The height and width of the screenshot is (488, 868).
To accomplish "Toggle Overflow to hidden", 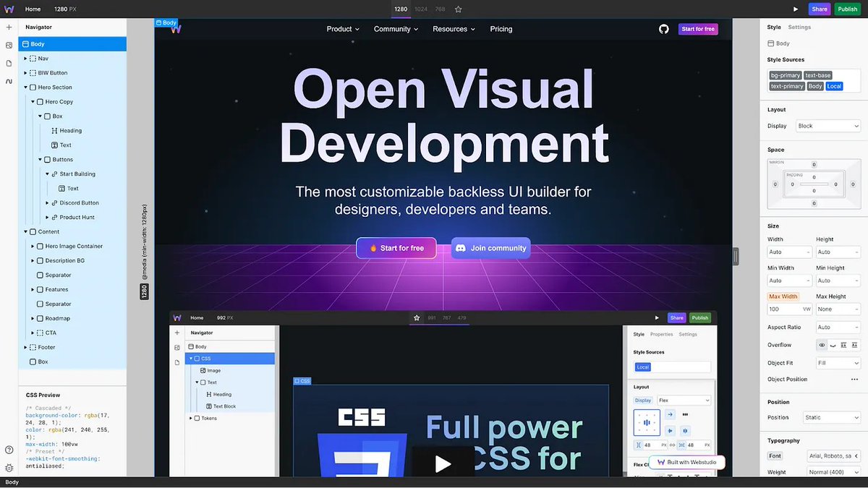I will [833, 345].
